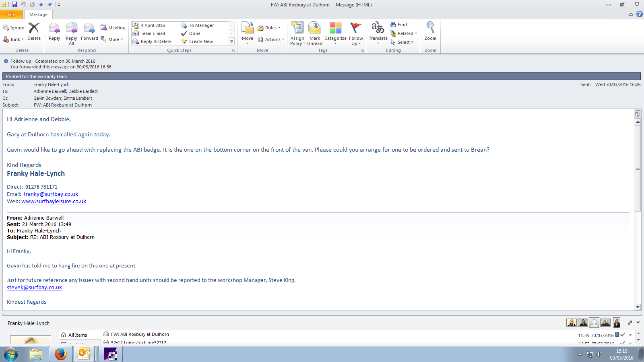Viewport: 644px width, 362px height.
Task: Delete this message with the X icon
Action: [x=34, y=32]
